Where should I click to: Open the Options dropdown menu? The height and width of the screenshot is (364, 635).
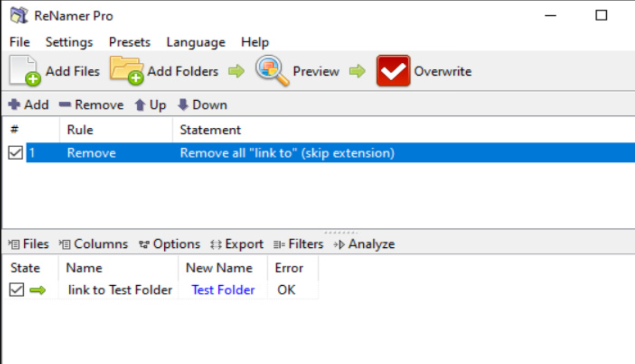[x=169, y=244]
